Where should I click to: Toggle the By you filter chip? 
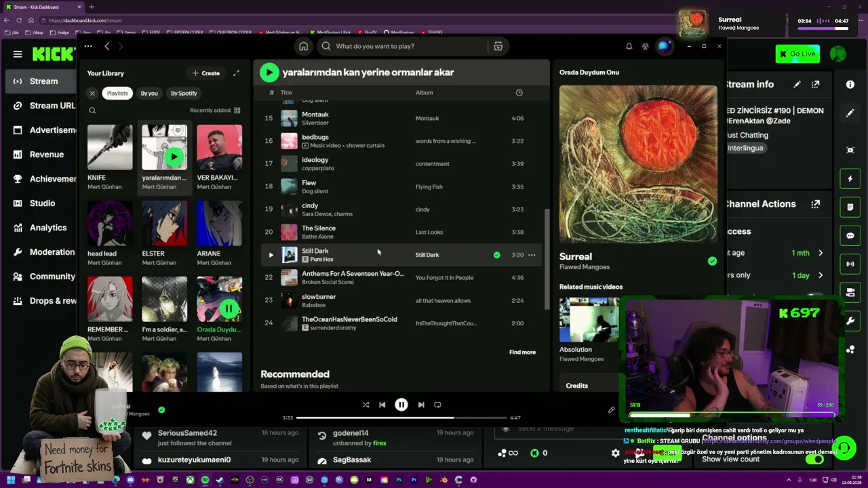point(149,94)
